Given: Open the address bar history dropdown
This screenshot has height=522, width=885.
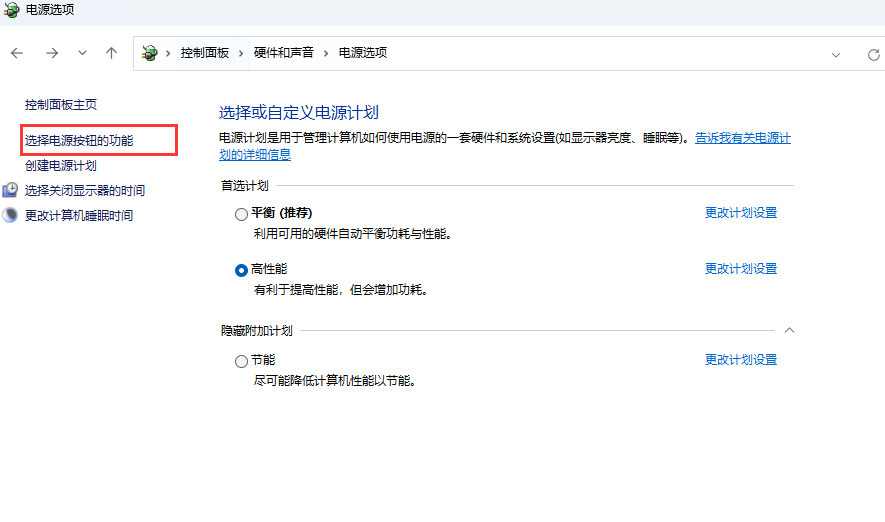Looking at the screenshot, I should pyautogui.click(x=836, y=54).
